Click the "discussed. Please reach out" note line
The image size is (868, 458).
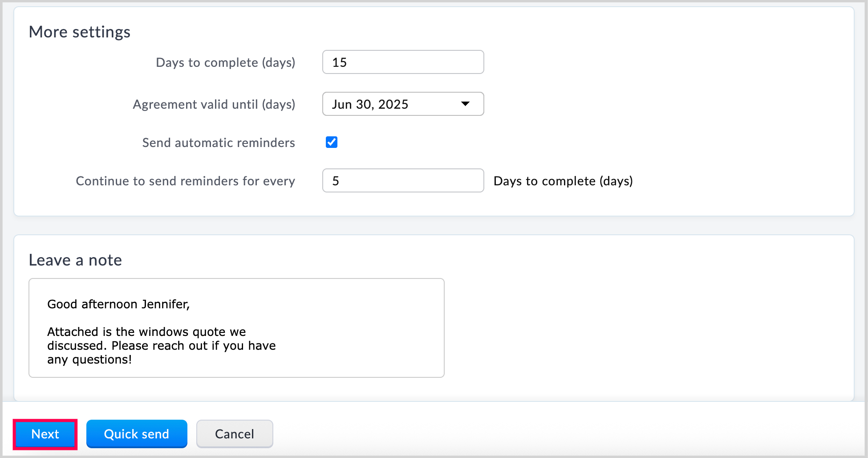(161, 346)
